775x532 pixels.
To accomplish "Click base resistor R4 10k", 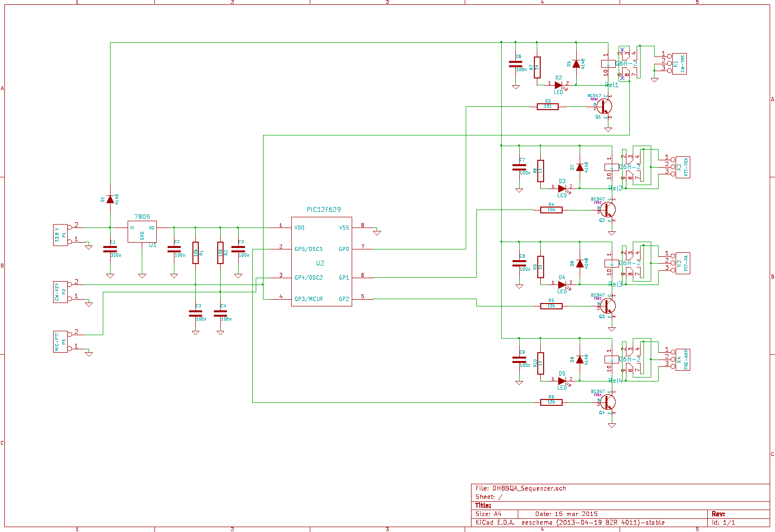I will click(x=551, y=209).
